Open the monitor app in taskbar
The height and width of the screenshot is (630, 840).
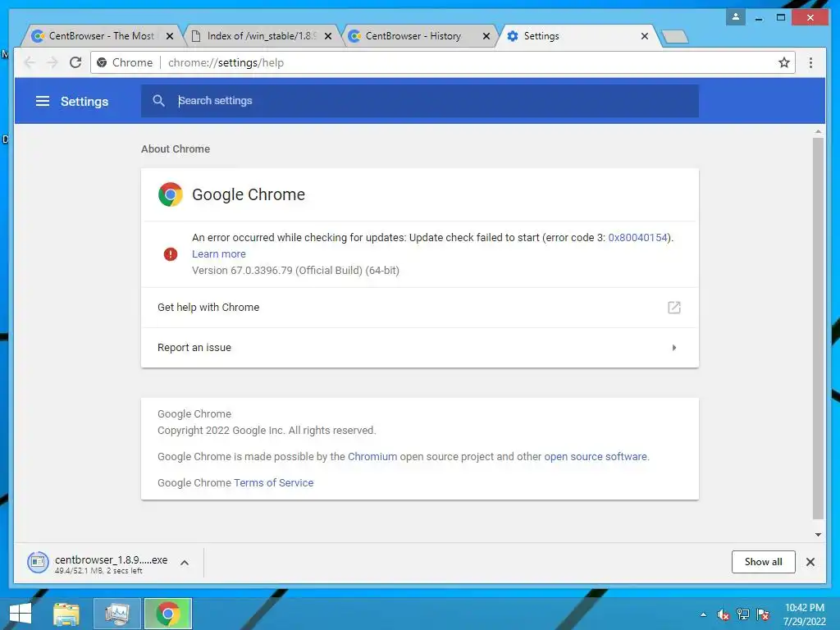[116, 614]
